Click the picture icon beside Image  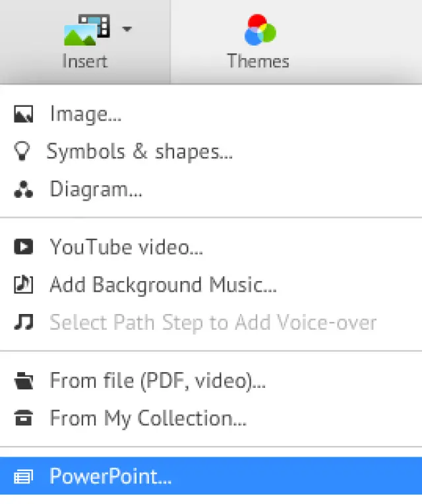click(x=24, y=115)
